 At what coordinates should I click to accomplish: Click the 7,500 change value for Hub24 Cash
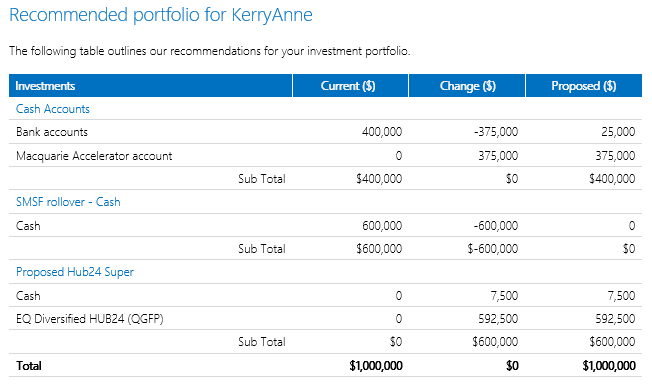pyautogui.click(x=504, y=296)
